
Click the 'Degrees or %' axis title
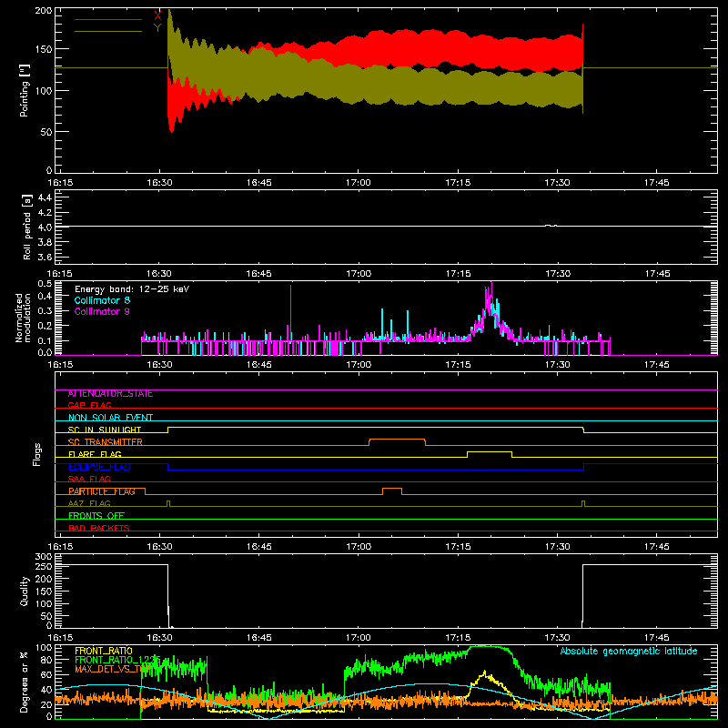click(25, 682)
